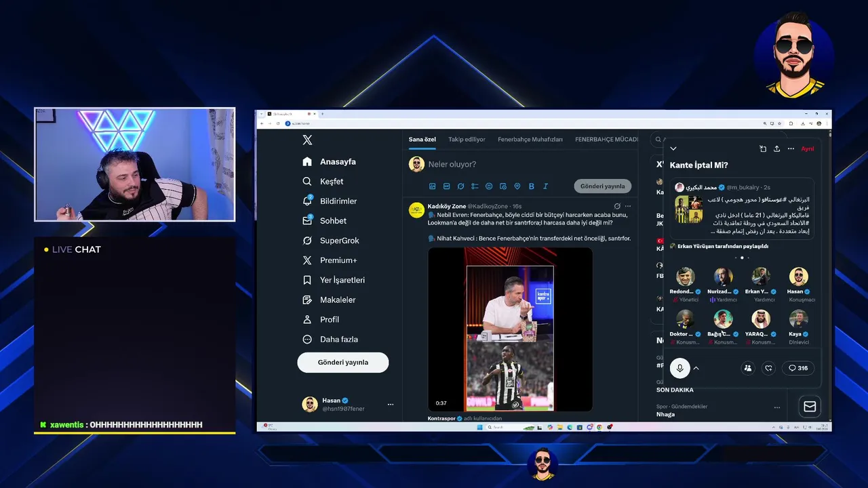Viewport: 868px width, 488px height.
Task: Open options for the Nhaga trend
Action: [x=777, y=407]
